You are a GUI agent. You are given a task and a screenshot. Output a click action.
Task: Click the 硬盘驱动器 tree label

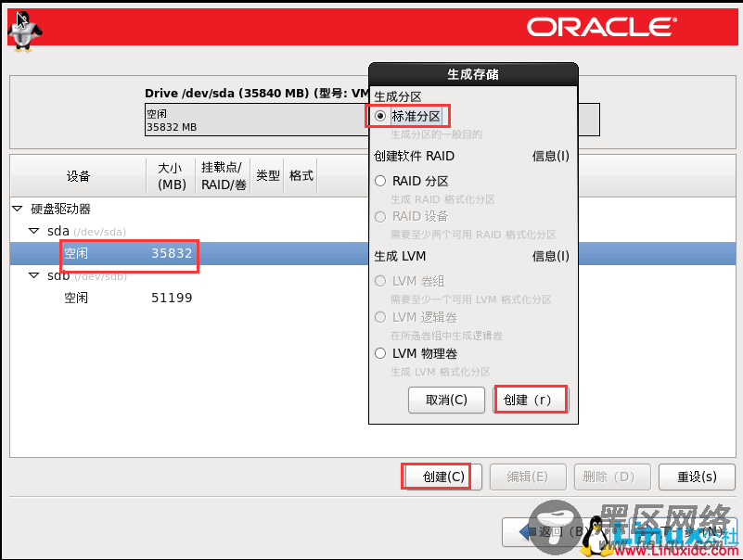tap(60, 209)
